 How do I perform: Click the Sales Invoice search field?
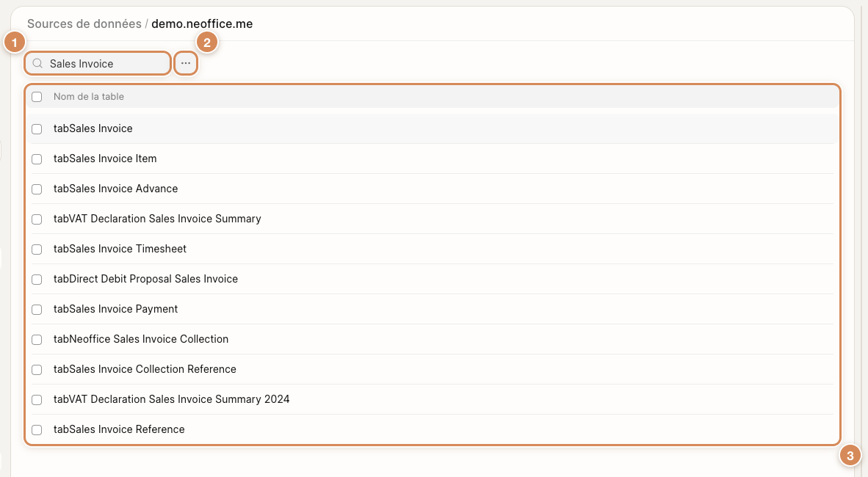click(98, 64)
